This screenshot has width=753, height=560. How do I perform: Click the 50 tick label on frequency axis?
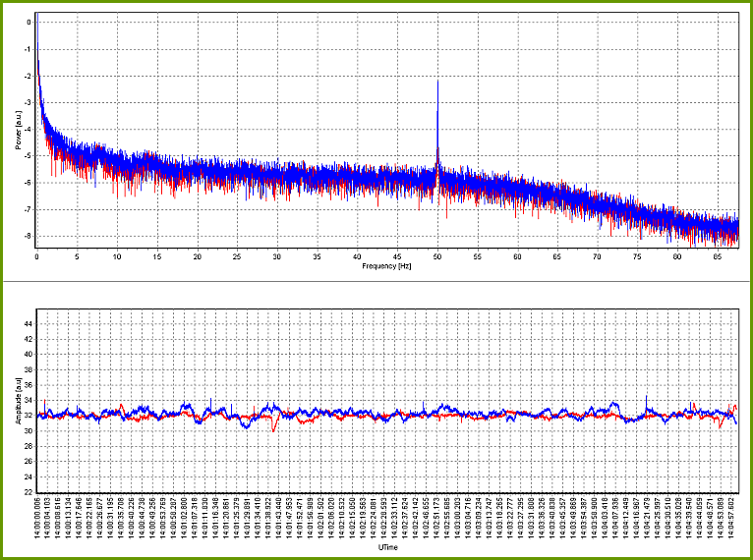[x=437, y=256]
